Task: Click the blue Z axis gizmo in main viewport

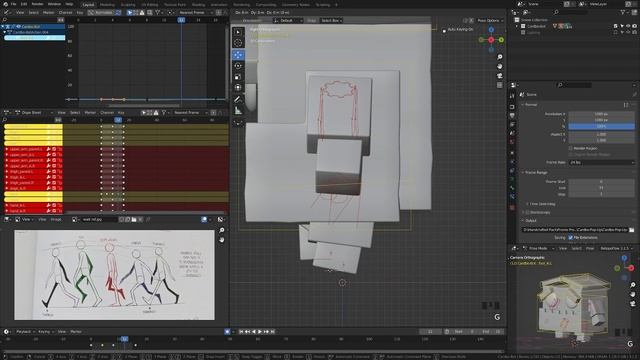Action: 491,30
